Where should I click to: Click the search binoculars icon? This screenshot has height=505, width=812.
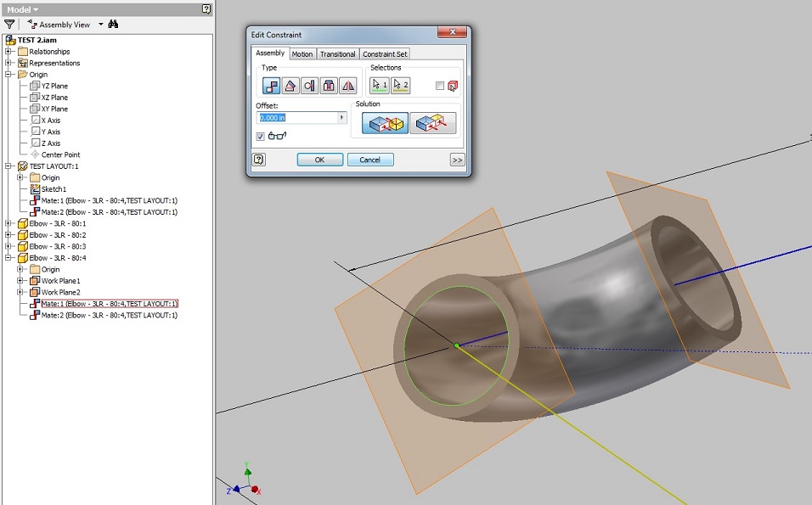pos(113,24)
